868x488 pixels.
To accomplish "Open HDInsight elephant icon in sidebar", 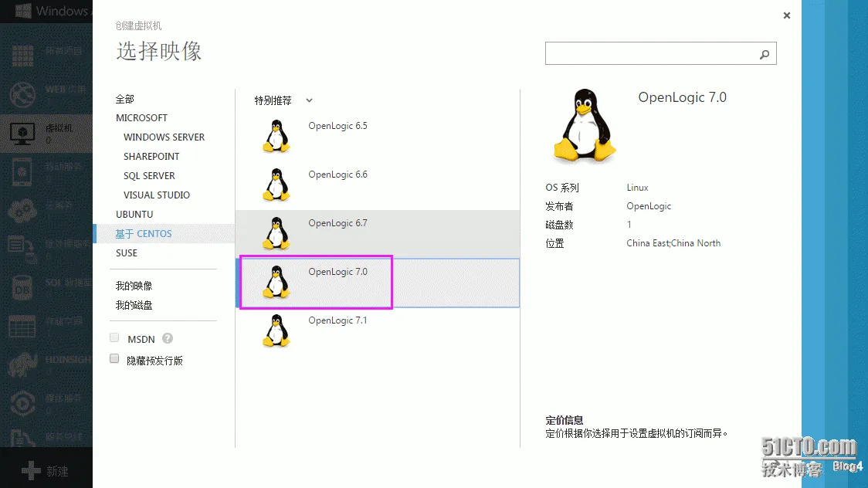I will [22, 364].
